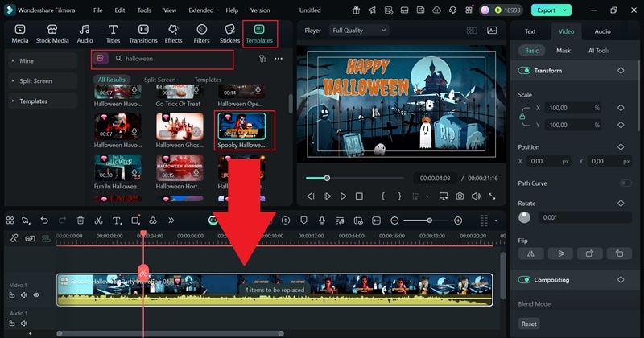Click the undo icon in timeline toolbar
Image resolution: width=644 pixels, height=338 pixels.
44,221
